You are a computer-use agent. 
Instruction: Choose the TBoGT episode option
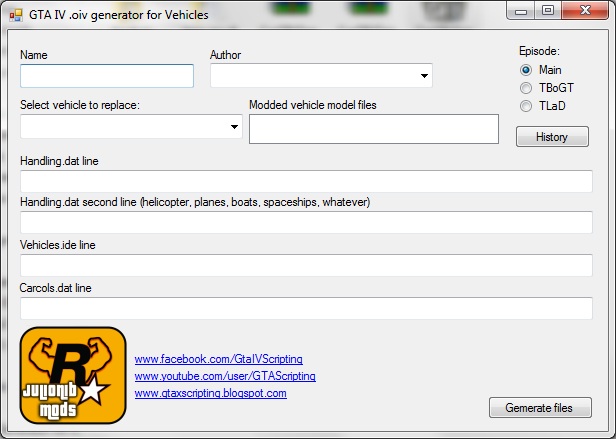coord(526,88)
